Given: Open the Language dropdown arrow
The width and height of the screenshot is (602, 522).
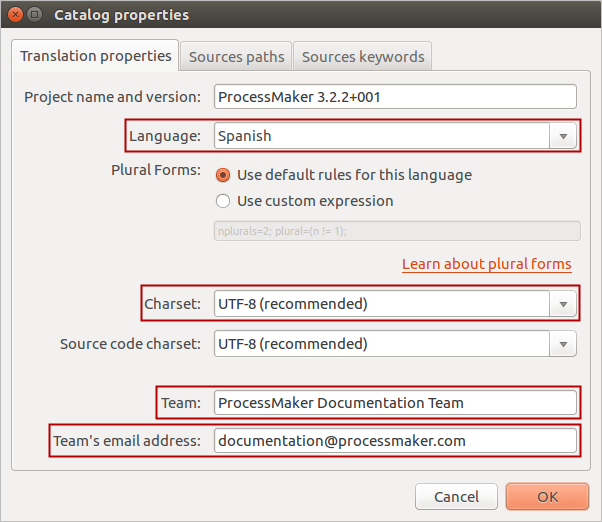Looking at the screenshot, I should point(563,135).
